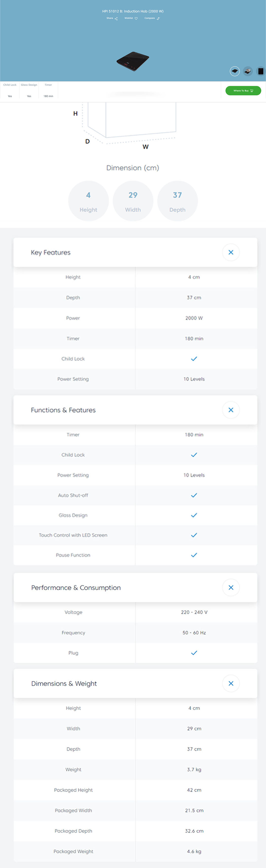The image size is (266, 868).
Task: Click the Compare arrows icon
Action: [158, 18]
